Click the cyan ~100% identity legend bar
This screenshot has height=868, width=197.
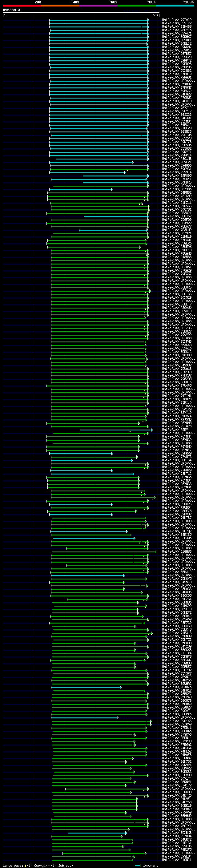tap(175, 6)
